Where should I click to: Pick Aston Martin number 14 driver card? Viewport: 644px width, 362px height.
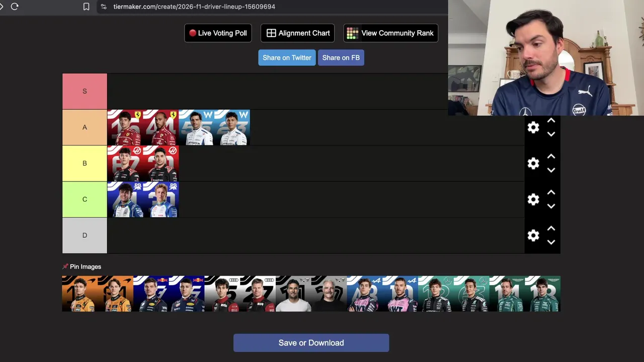[507, 294]
